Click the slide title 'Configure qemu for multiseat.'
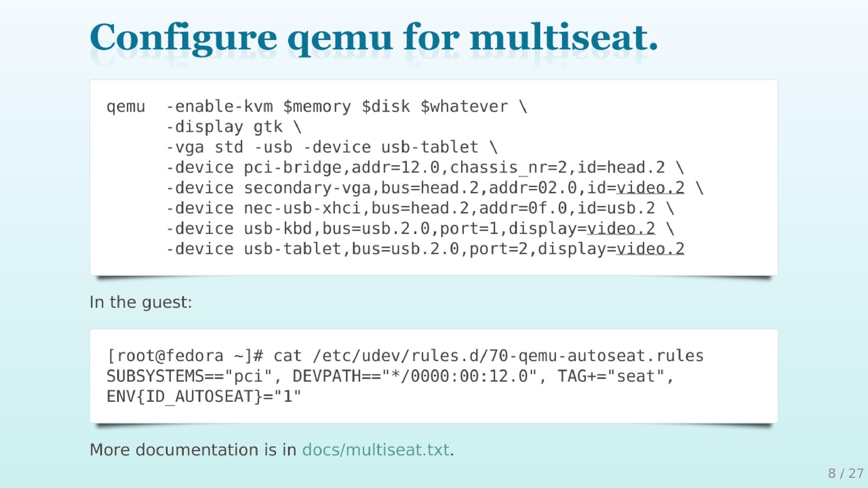 373,38
